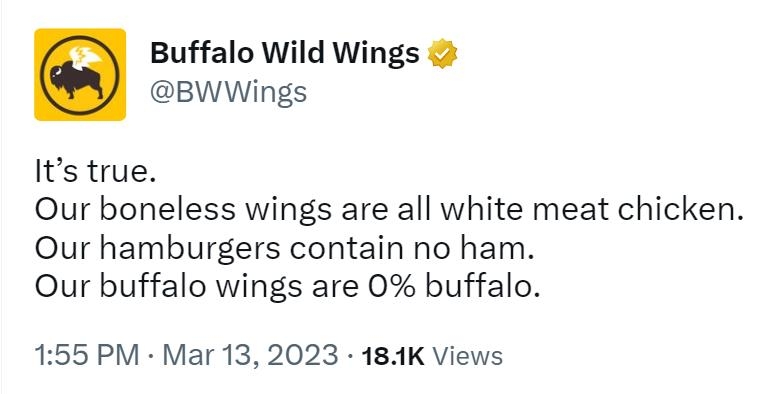Screen dimensions: 775x394
Task: Click the year 2023 in the timestamp
Action: coord(303,355)
